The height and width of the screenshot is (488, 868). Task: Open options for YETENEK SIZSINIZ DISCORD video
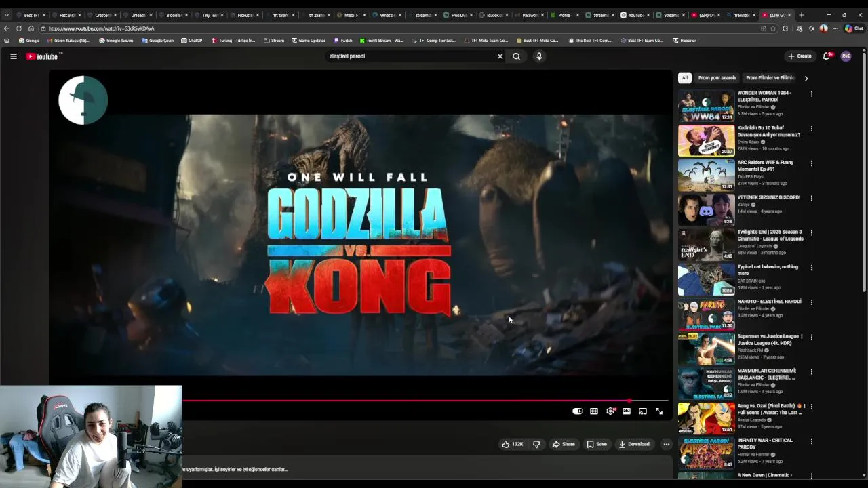(811, 198)
